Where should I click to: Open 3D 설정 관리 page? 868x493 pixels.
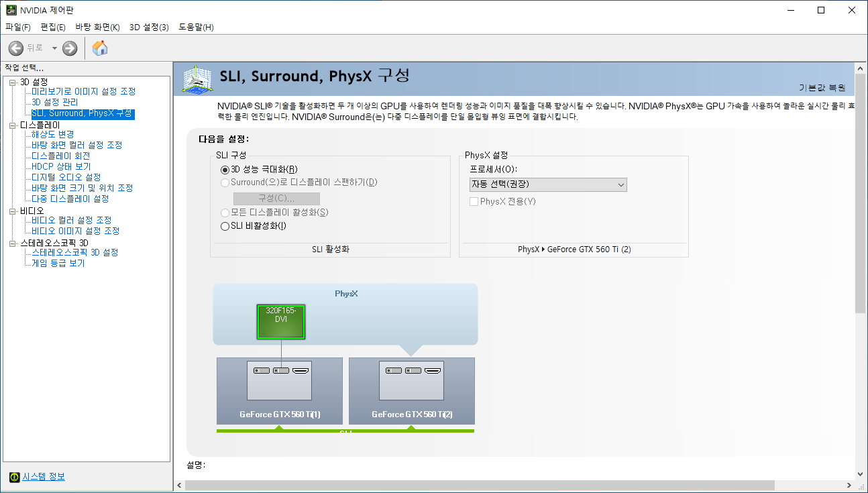pos(55,102)
